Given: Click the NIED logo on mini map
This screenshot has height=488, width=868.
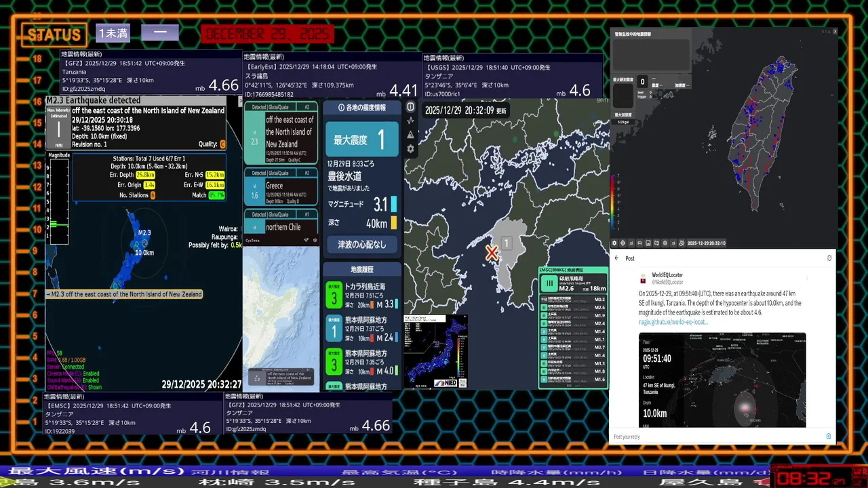Looking at the screenshot, I should click(x=446, y=383).
